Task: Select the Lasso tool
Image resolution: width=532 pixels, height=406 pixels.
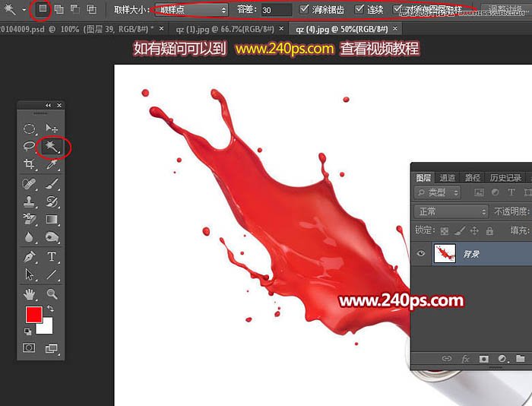Action: tap(29, 146)
